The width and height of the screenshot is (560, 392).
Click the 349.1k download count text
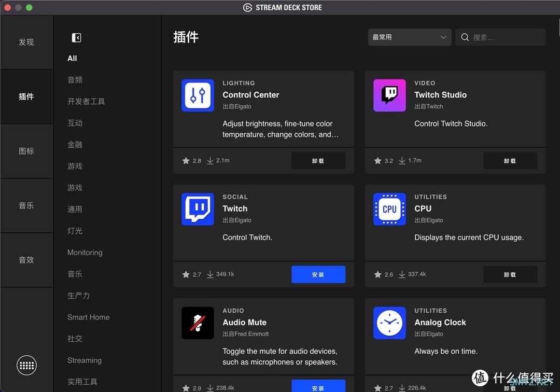[225, 274]
